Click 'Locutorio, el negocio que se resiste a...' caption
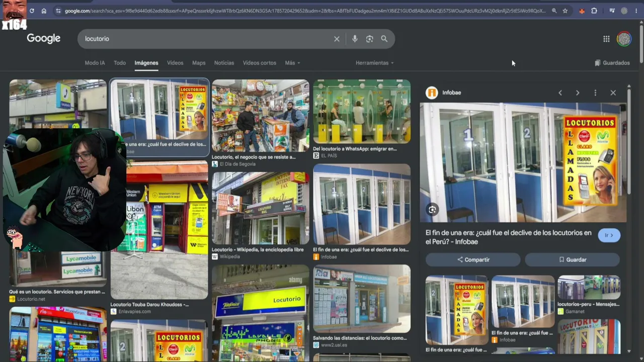The image size is (644, 362). pos(254,157)
